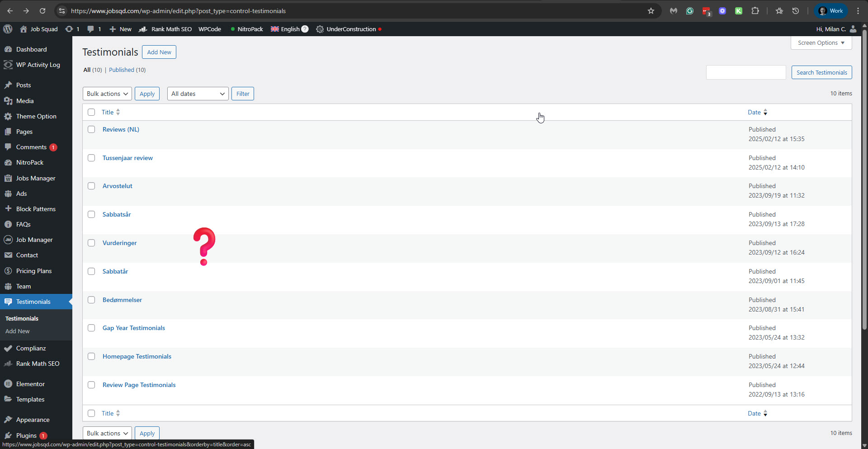The height and width of the screenshot is (449, 868).
Task: Sort by Date in table footer
Action: (758, 413)
